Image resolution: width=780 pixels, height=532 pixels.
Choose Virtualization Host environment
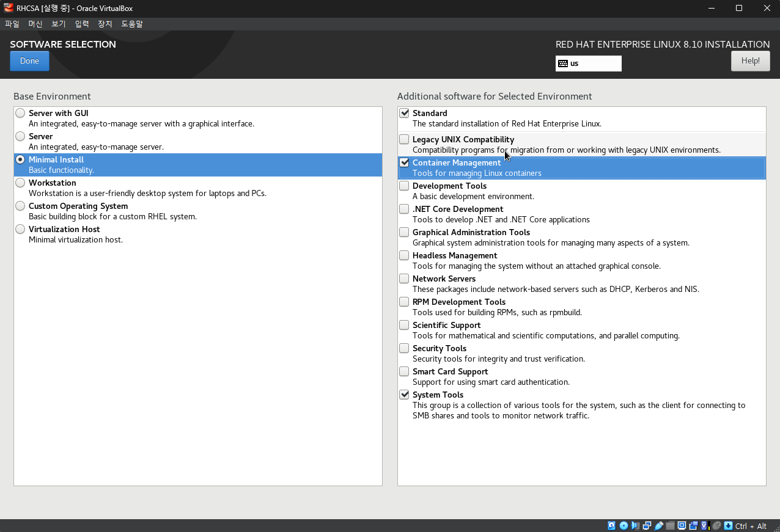coord(21,229)
